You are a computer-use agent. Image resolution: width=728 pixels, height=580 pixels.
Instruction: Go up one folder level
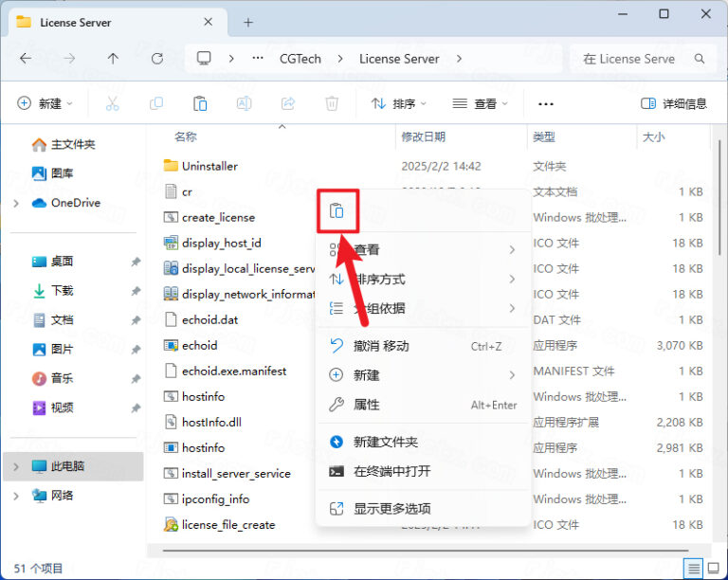pyautogui.click(x=113, y=59)
